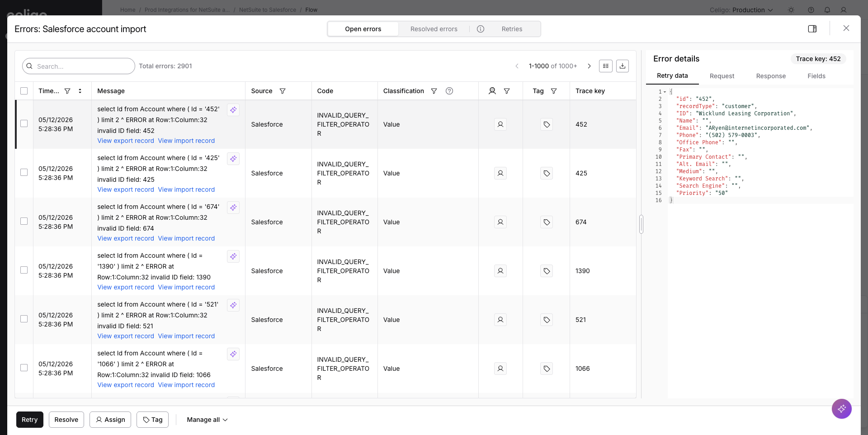The height and width of the screenshot is (435, 868).
Task: Download the errors list
Action: (623, 66)
